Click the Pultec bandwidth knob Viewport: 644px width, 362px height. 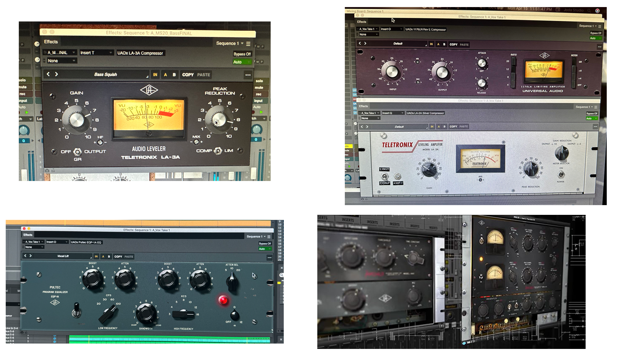(x=146, y=313)
